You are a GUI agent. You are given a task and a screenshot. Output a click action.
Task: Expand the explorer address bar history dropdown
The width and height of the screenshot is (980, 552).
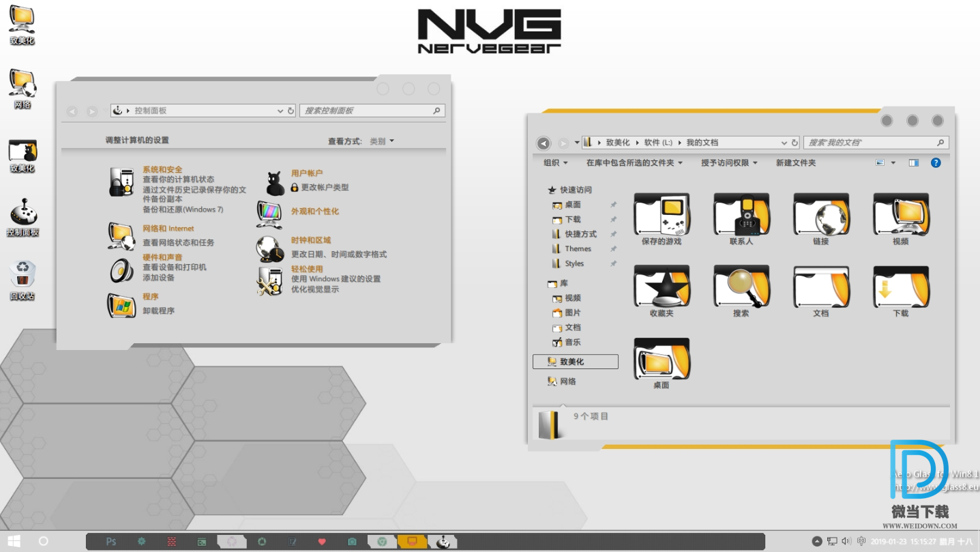pyautogui.click(x=784, y=143)
